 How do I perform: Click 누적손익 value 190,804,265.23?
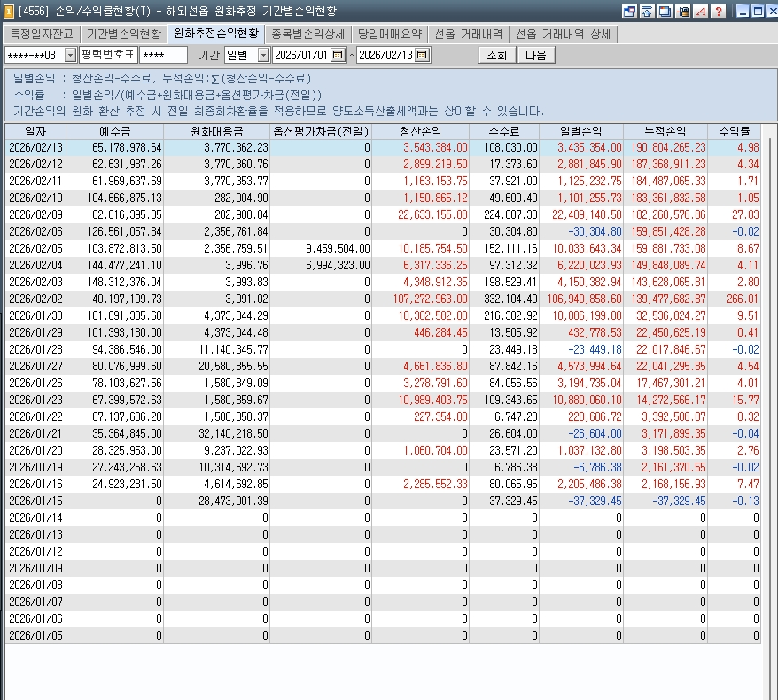pyautogui.click(x=668, y=147)
